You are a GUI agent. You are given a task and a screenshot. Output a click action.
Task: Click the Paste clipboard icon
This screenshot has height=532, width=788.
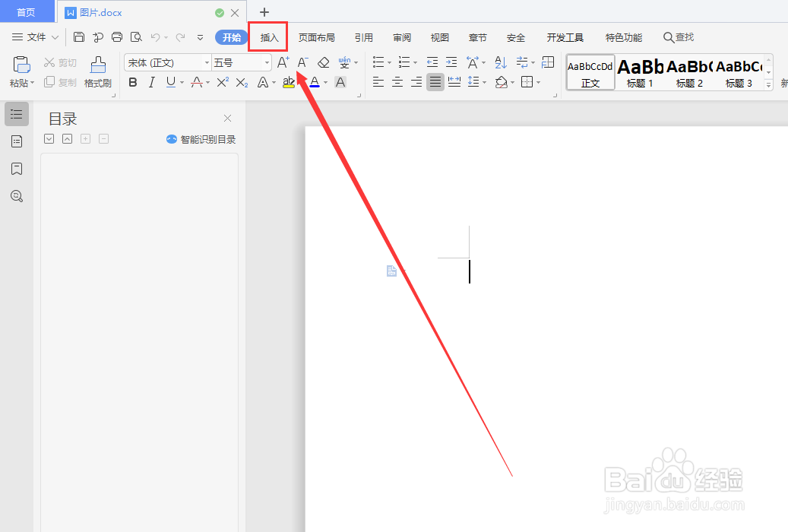(x=21, y=65)
